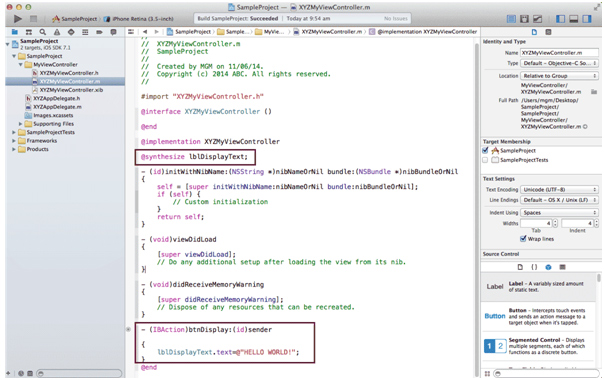Toggle Navigator pane visibility

(x=560, y=18)
